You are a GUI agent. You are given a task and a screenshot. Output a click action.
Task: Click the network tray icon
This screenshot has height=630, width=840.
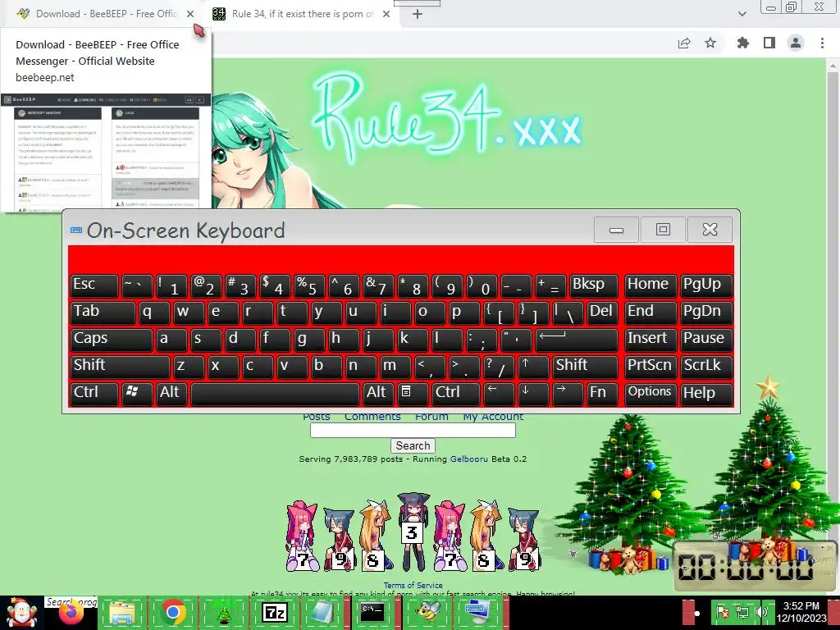pos(742,612)
